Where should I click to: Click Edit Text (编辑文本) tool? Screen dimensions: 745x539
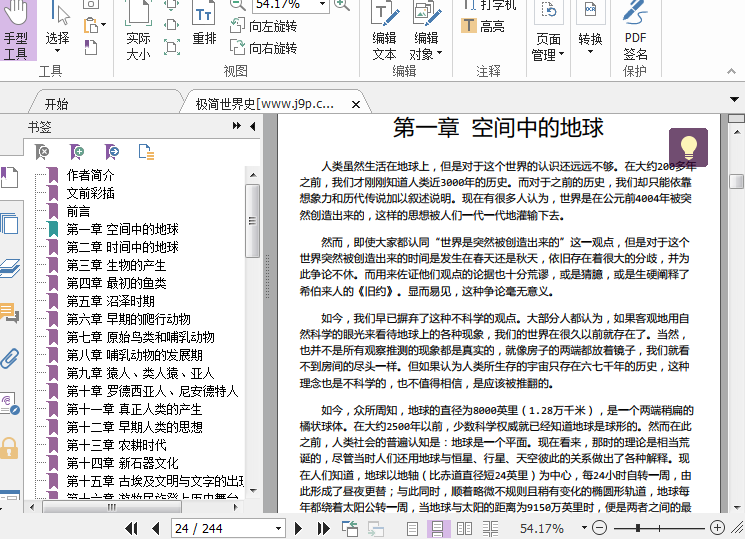384,30
